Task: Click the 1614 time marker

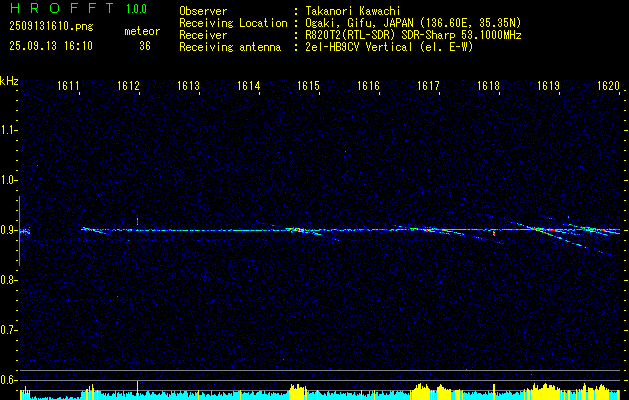Action: point(248,86)
